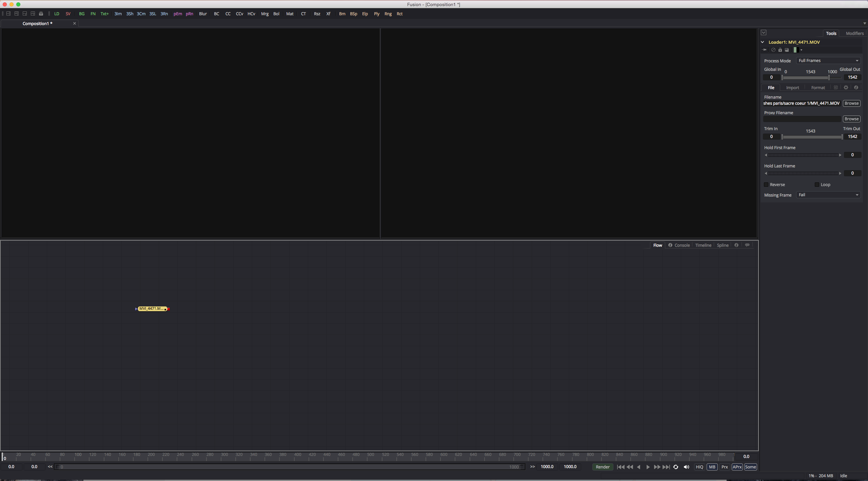Pass through Loader1 using the bypass icon
Viewport: 868px width, 481px height.
[x=773, y=50]
